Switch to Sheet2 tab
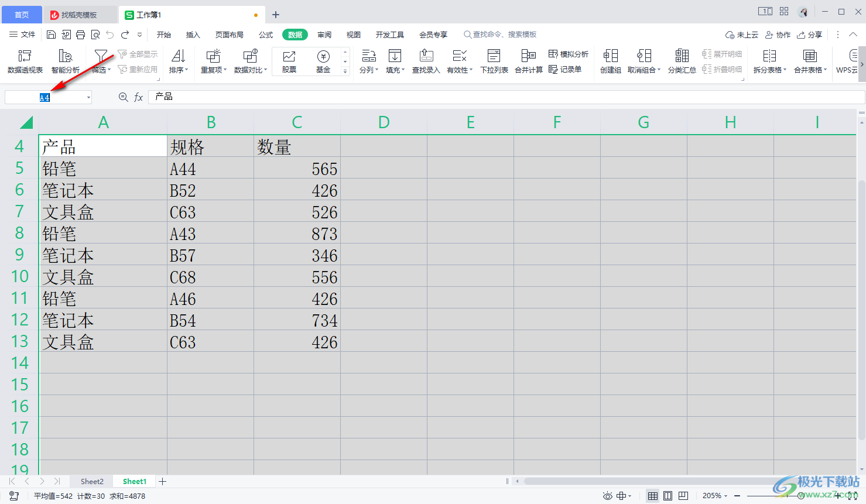Viewport: 866px width, 504px height. (x=92, y=481)
